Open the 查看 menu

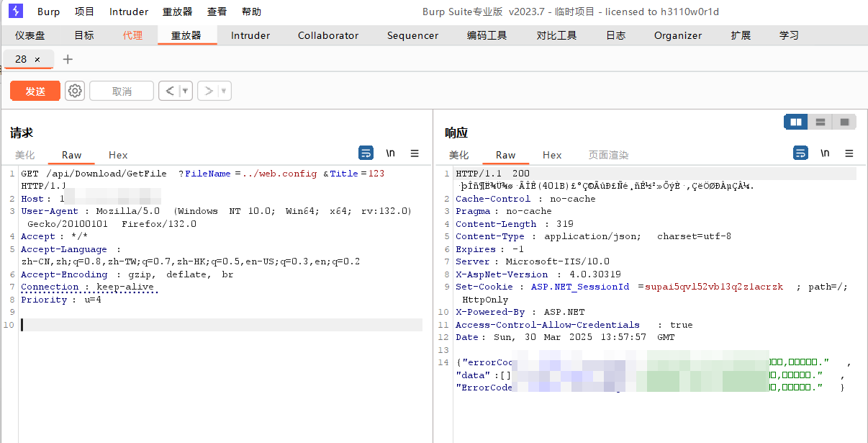(x=217, y=12)
